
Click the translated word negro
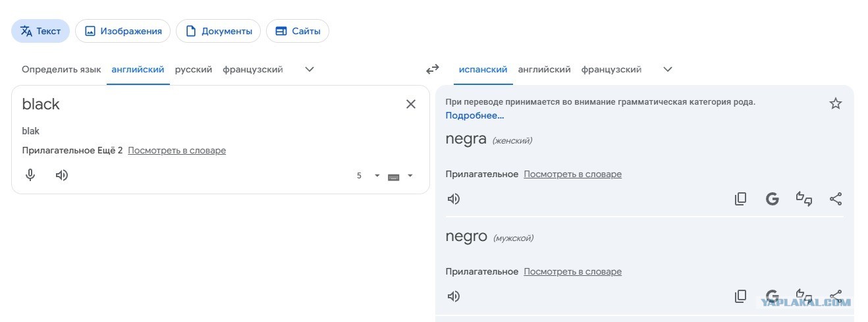tap(466, 236)
